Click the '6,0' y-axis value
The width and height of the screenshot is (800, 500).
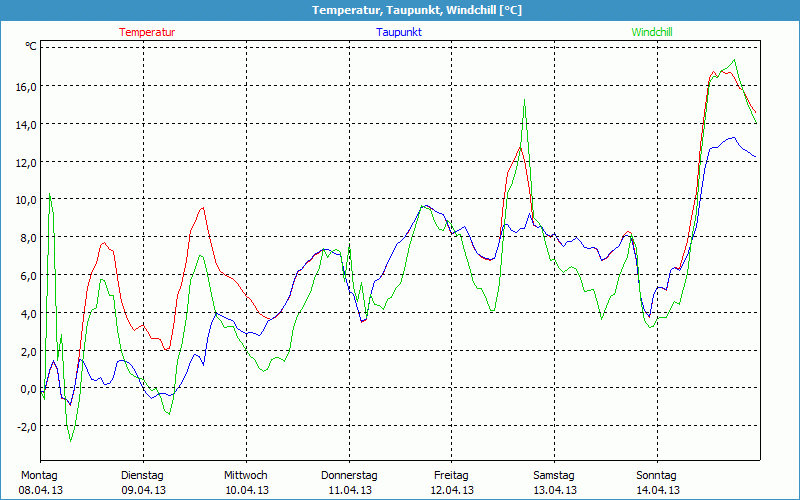[28, 276]
